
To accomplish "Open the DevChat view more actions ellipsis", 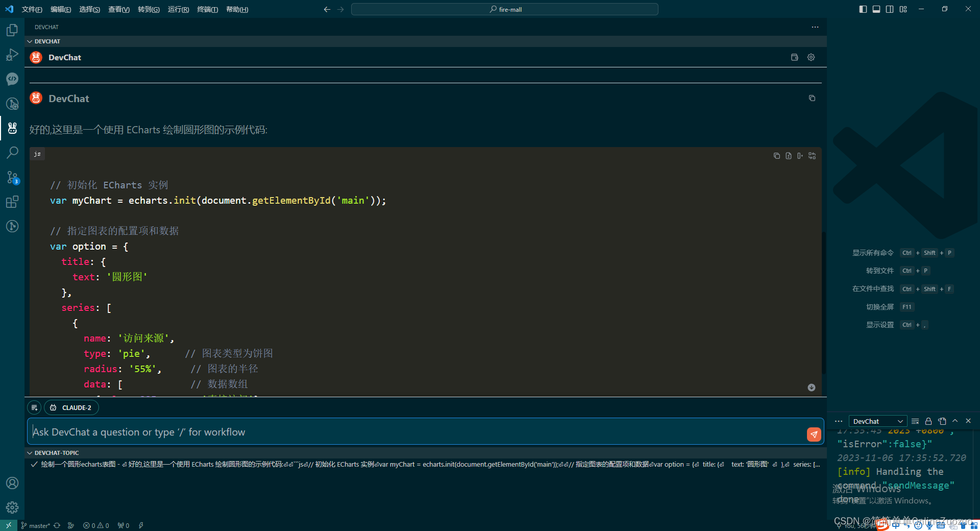I will [815, 27].
